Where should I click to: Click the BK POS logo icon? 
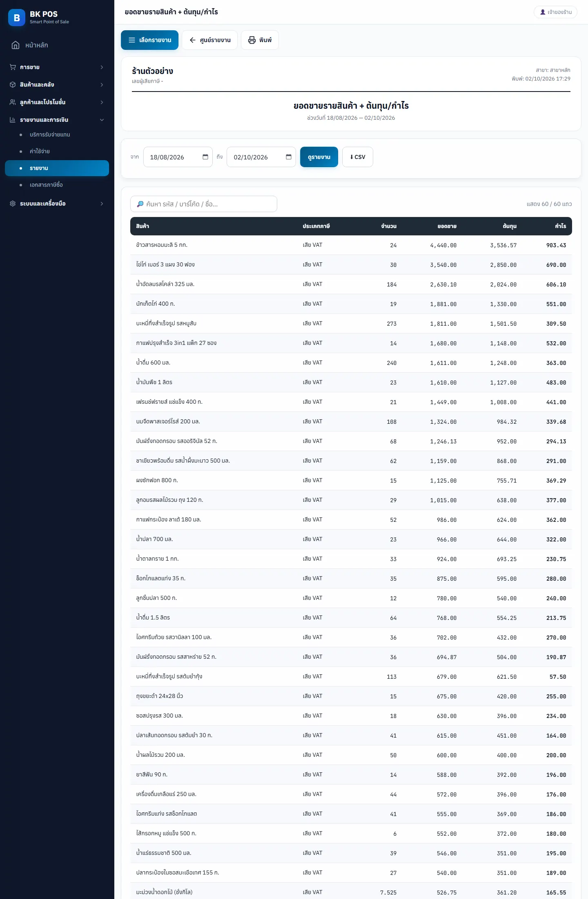click(17, 18)
